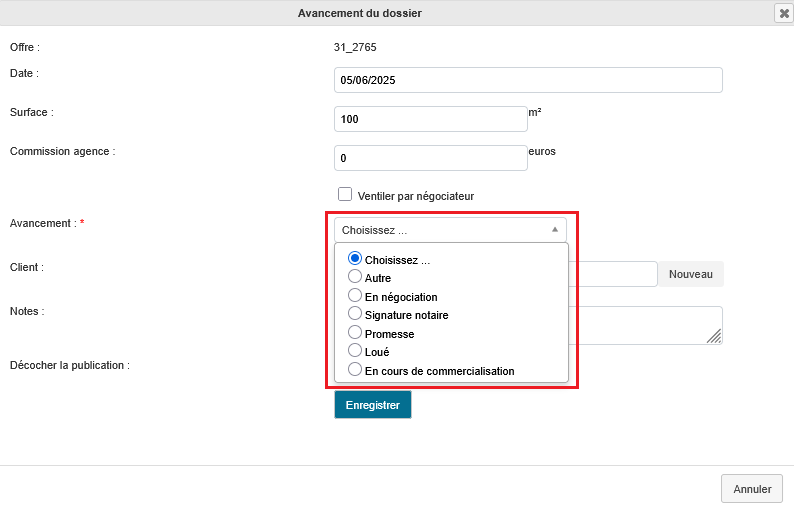This screenshot has height=514, width=794.
Task: Tick the Ventiler par négociateur checkbox
Action: pos(345,195)
